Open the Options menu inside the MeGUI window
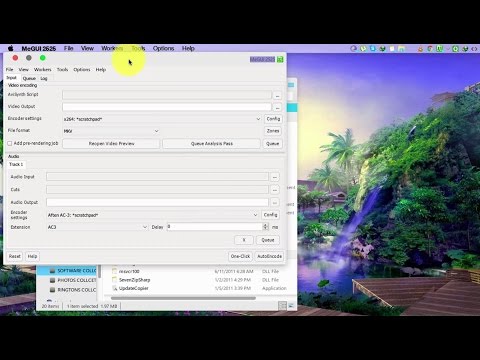 pos(82,70)
